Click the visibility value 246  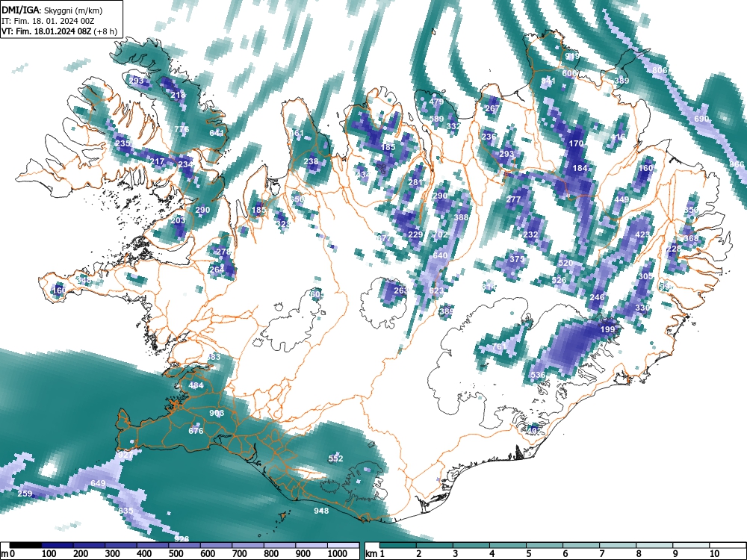(x=597, y=298)
